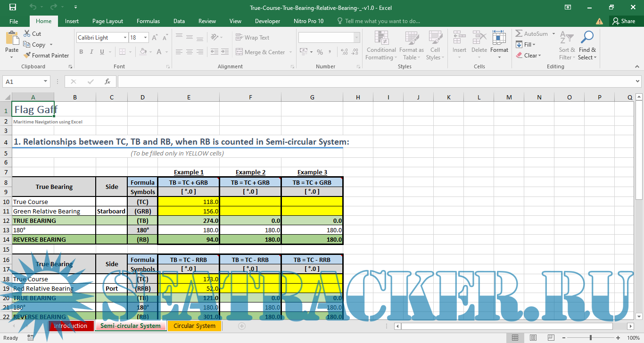Click the Paste clipboard icon
Viewport: 644px width, 343px height.
click(x=12, y=38)
